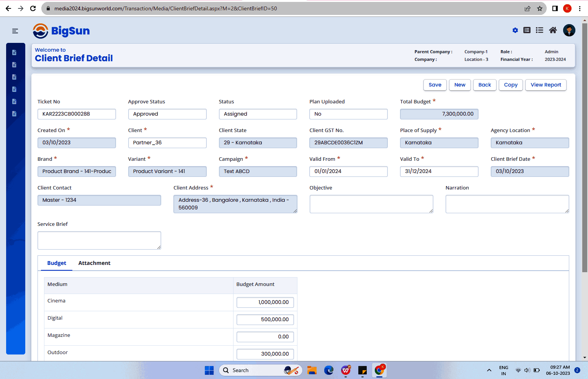Click the last document icon in sidebar
588x379 pixels.
(14, 114)
